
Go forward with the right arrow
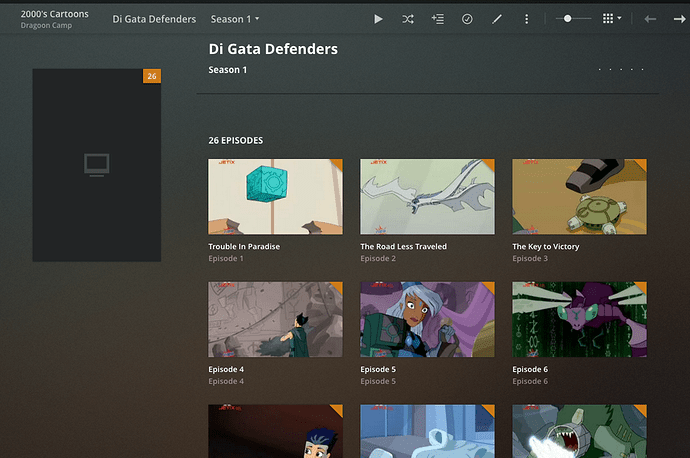[679, 19]
